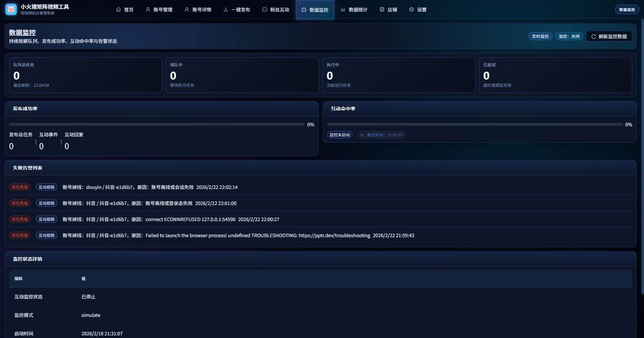Click the fan interaction chat icon
The width and height of the screenshot is (644, 338).
265,10
